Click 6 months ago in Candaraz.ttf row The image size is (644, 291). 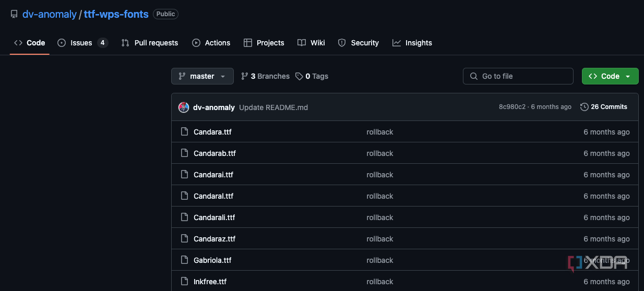(x=606, y=239)
